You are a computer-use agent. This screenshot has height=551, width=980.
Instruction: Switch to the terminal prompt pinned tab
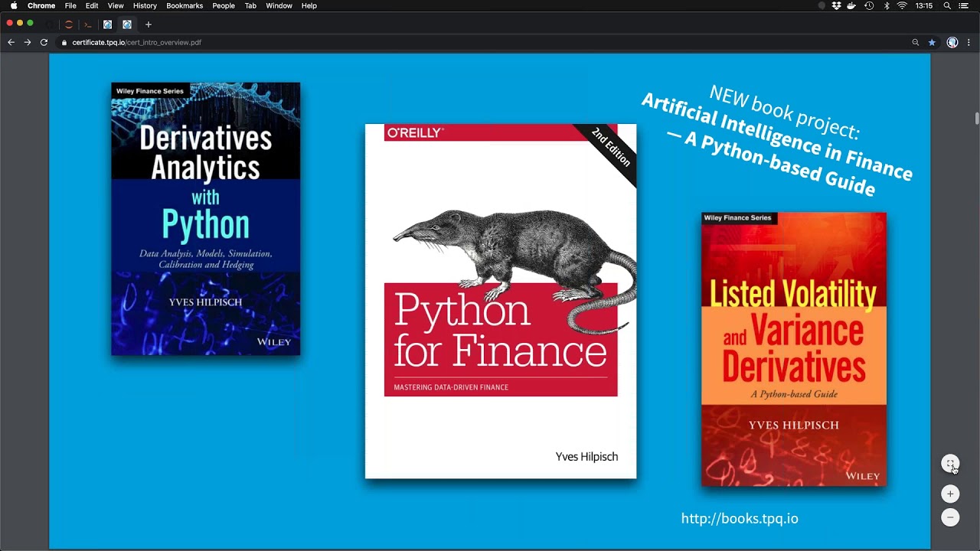coord(87,24)
